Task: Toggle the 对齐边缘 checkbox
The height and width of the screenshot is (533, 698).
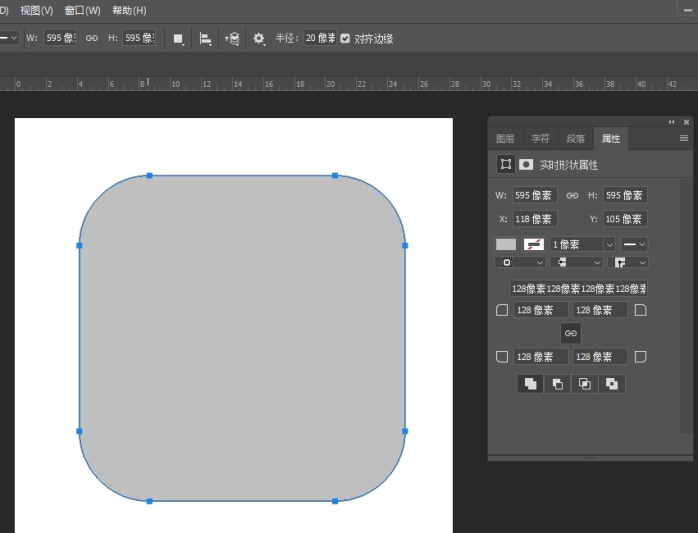Action: pos(346,38)
